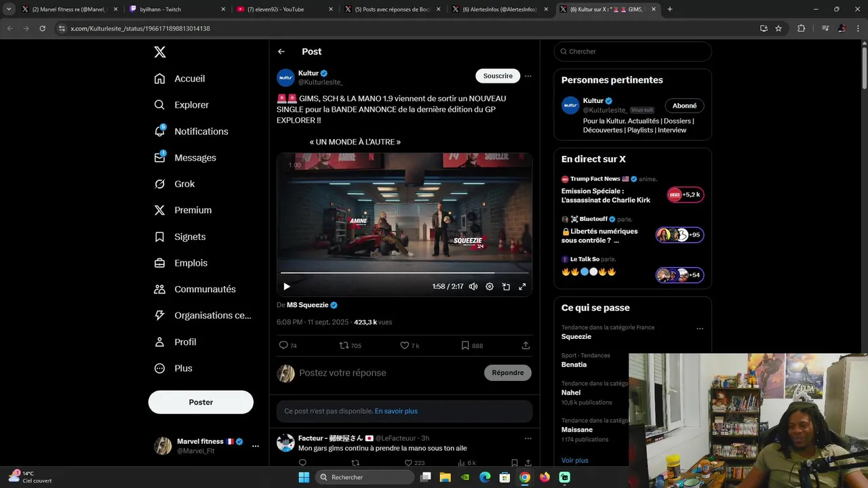
Task: Click the taskbar Rechercher search box
Action: click(x=366, y=477)
